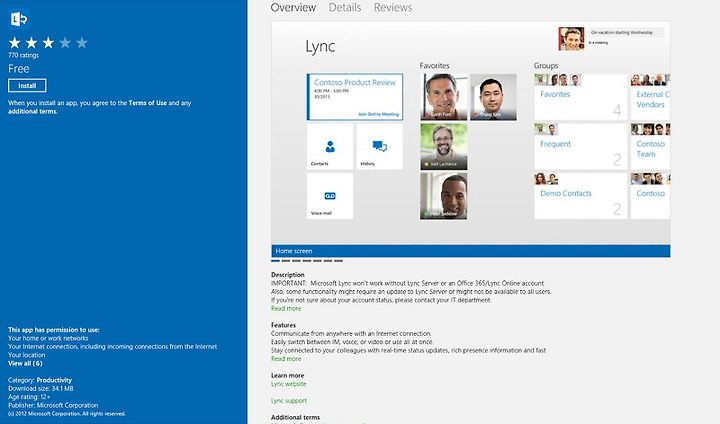720x424 pixels.
Task: Click the Home screen caption bar
Action: click(471, 251)
